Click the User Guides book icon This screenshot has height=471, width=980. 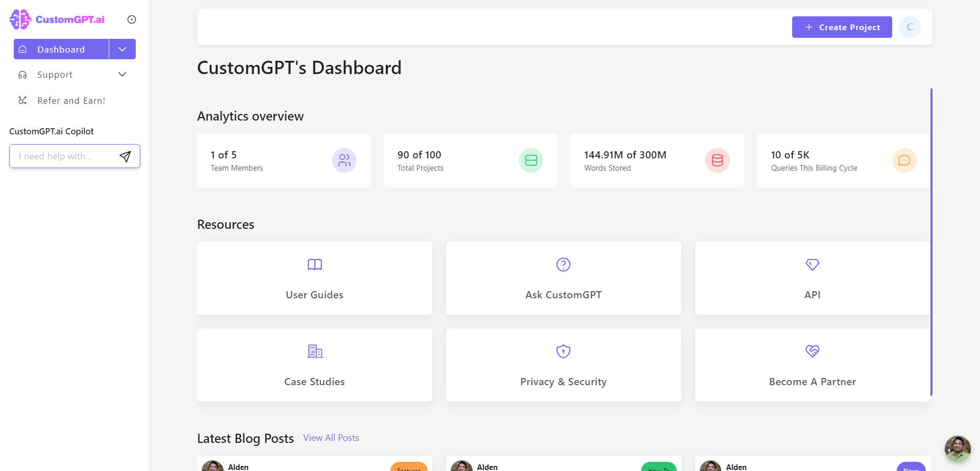coord(315,265)
